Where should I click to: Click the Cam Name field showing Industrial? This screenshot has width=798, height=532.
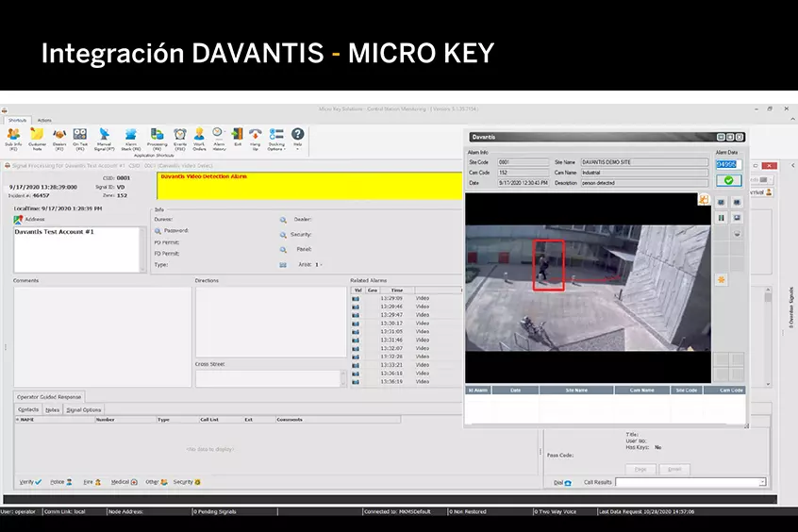click(644, 173)
